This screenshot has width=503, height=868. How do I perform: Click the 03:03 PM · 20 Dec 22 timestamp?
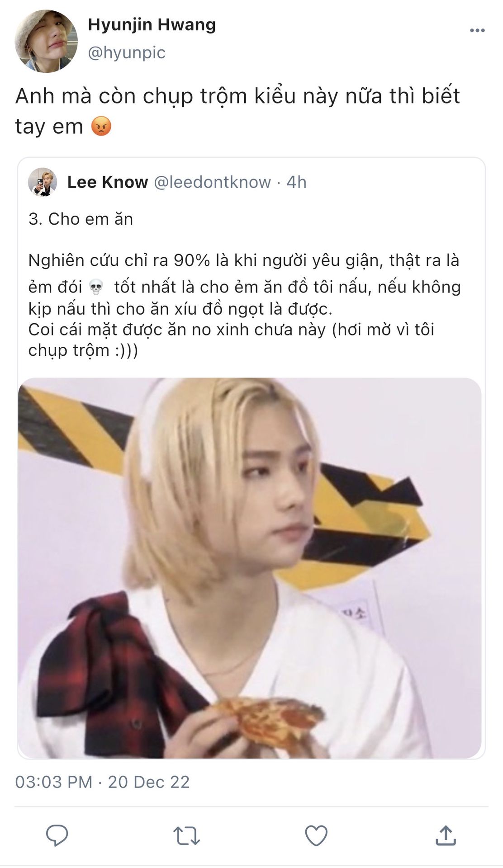coord(102,782)
